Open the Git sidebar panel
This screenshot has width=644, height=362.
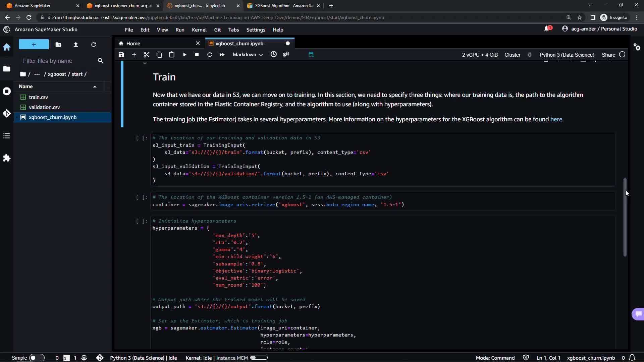pos(7,113)
